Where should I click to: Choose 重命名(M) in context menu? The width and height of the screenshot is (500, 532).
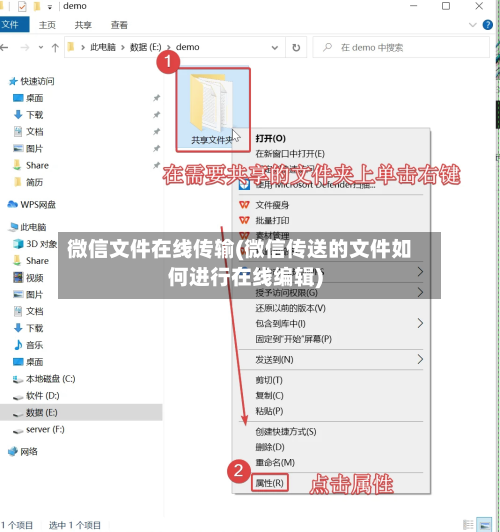click(275, 462)
